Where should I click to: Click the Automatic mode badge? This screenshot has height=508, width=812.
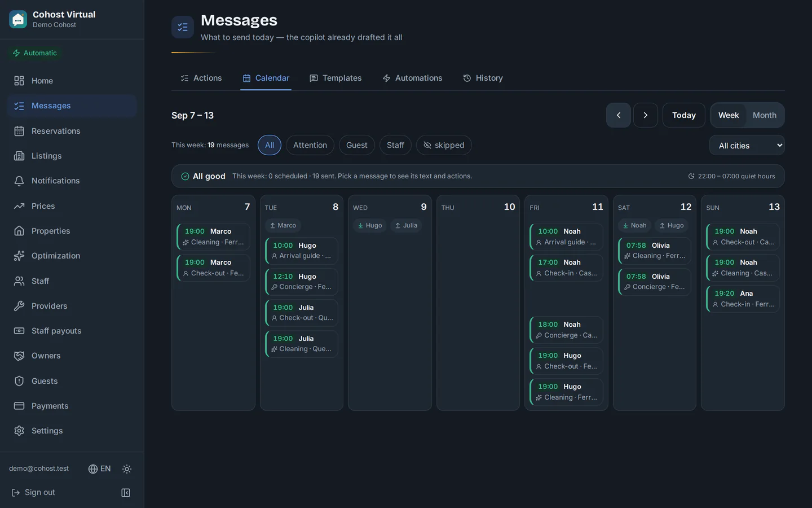pos(35,53)
